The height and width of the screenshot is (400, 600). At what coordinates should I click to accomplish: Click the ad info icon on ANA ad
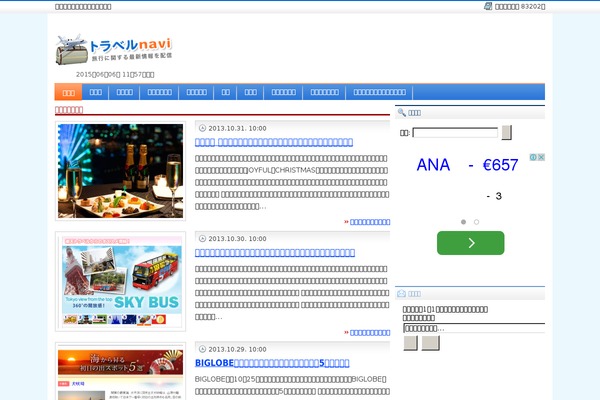coord(533,157)
